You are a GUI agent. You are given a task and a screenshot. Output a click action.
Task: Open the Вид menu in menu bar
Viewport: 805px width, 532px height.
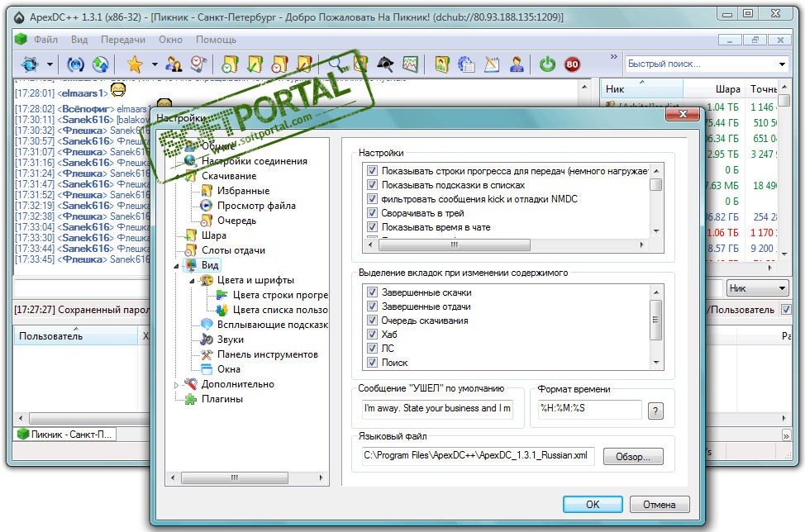(x=79, y=40)
